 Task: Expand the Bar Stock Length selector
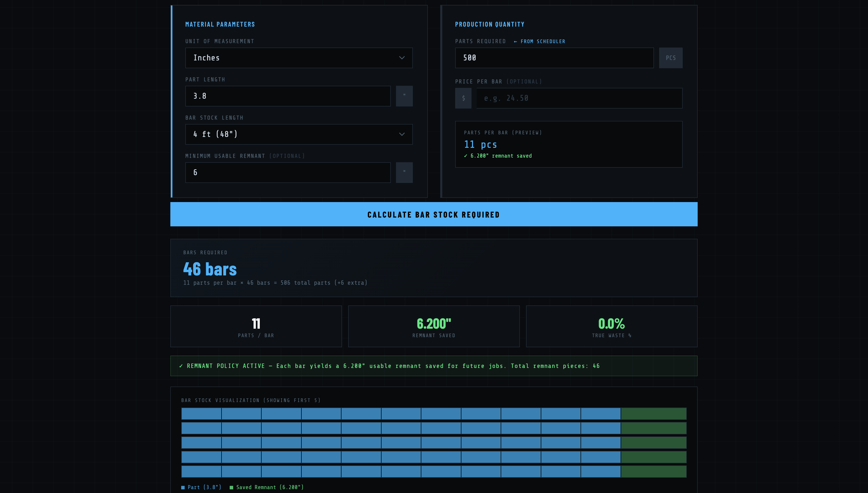299,134
